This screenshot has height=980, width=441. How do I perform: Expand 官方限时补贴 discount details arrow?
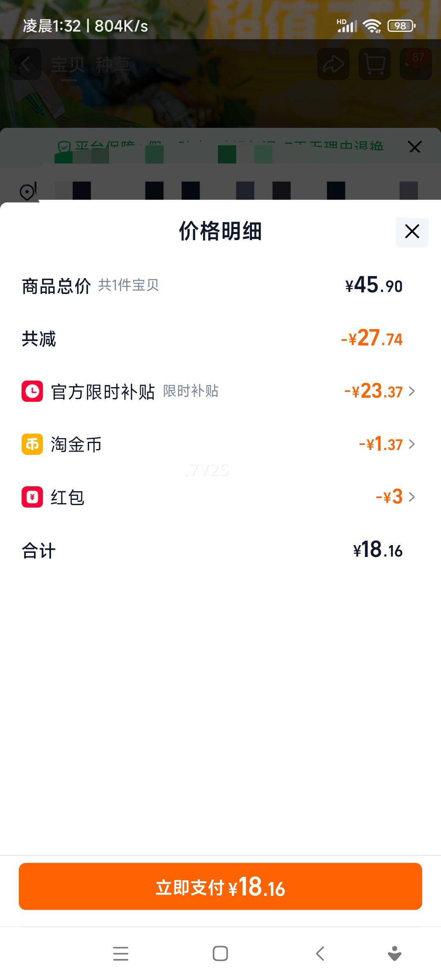pyautogui.click(x=412, y=391)
